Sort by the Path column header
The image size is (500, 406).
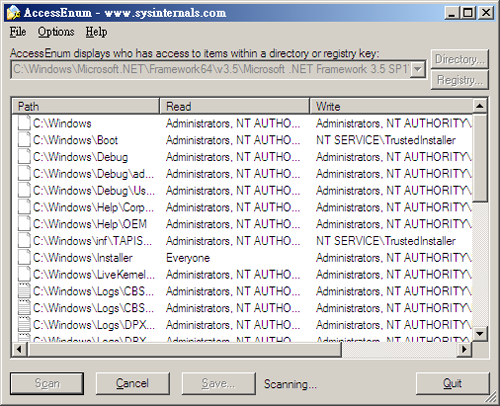[x=86, y=107]
